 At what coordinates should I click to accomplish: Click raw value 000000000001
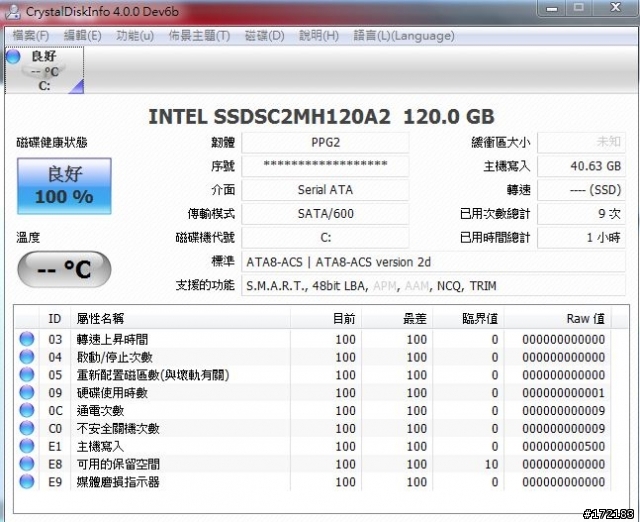pos(563,393)
